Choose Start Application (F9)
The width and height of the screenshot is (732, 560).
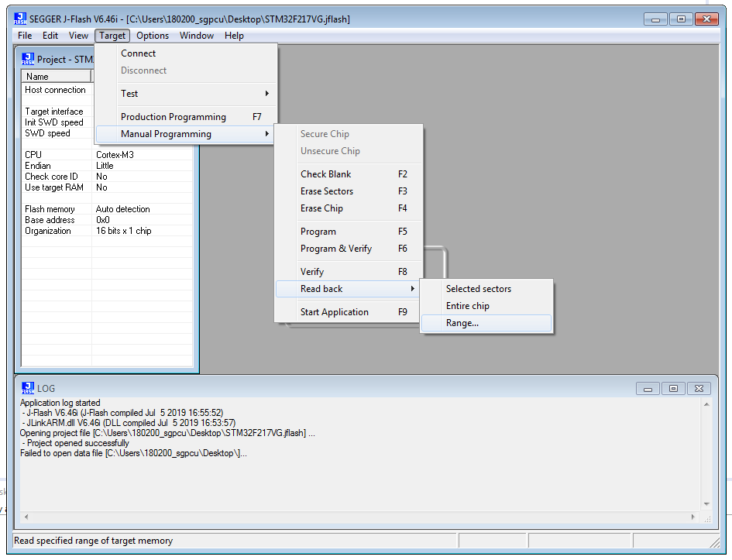(x=349, y=312)
